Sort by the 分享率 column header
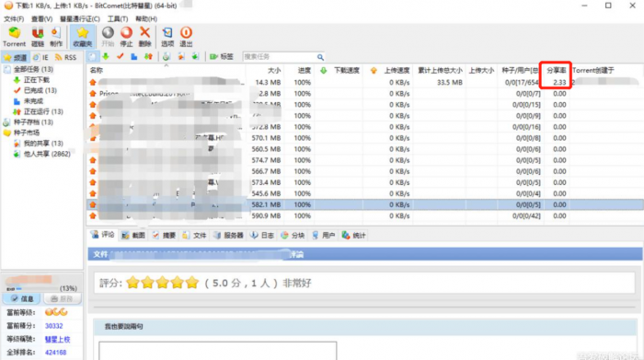644x360 pixels. point(557,70)
